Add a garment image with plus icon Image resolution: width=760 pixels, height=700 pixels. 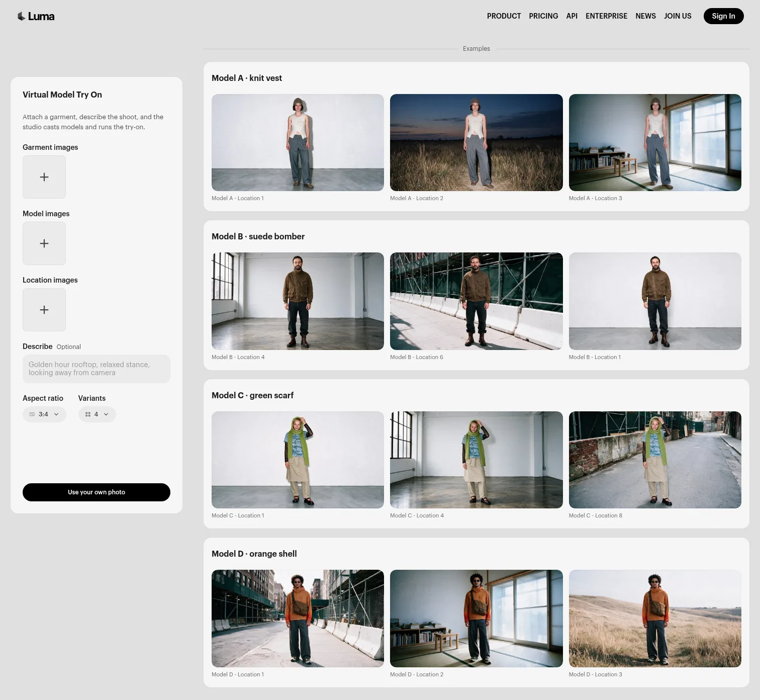(44, 177)
